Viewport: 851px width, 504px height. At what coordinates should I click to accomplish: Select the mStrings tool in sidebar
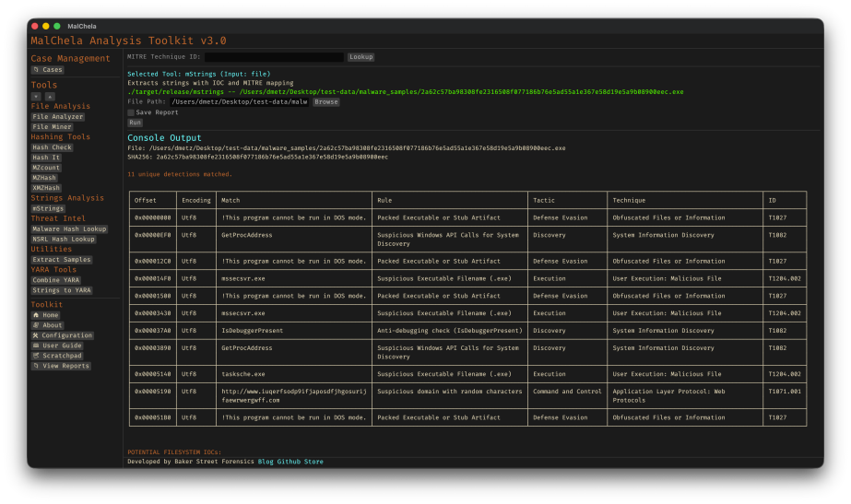click(x=48, y=208)
